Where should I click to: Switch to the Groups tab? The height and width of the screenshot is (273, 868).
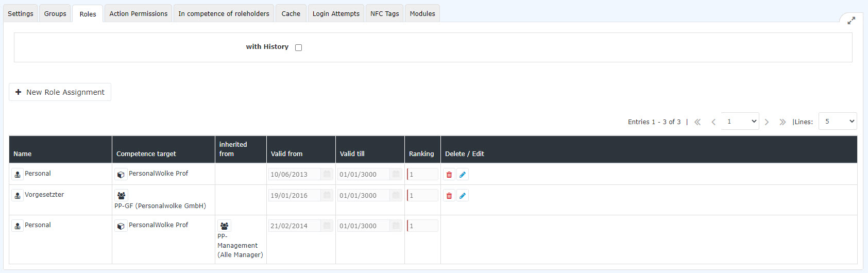click(x=55, y=13)
